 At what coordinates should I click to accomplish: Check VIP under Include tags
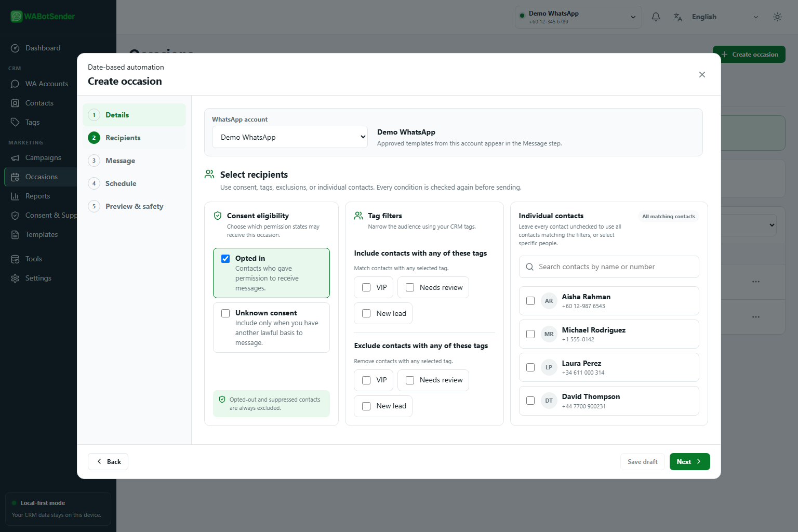click(366, 287)
